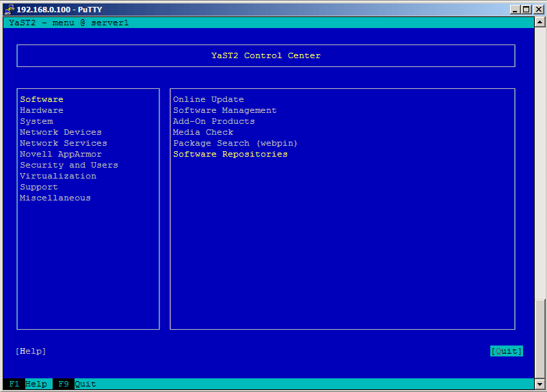Open Software Repositories module
Image resolution: width=547 pixels, height=392 pixels.
(x=230, y=155)
